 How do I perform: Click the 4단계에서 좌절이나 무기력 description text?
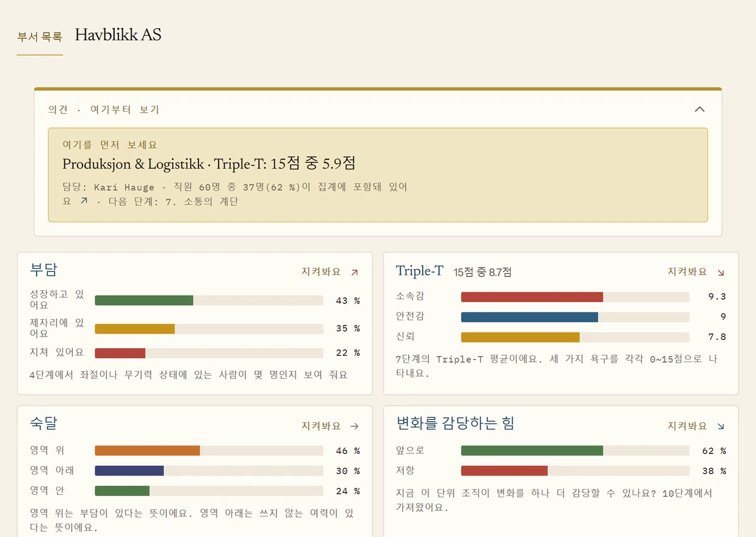coord(189,375)
